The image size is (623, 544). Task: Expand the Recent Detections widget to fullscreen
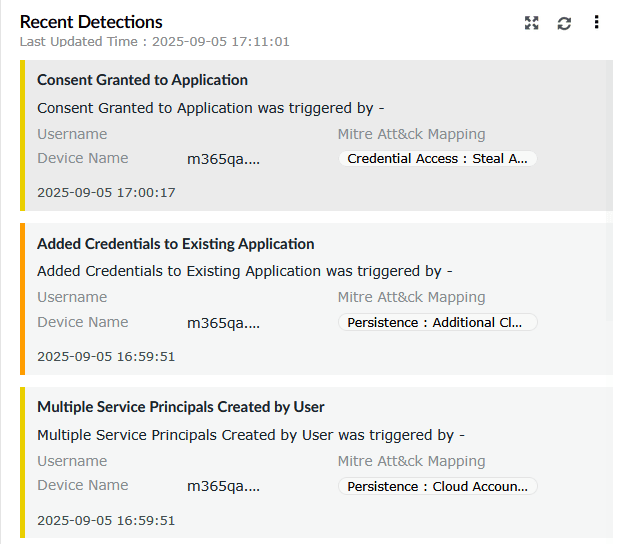532,23
